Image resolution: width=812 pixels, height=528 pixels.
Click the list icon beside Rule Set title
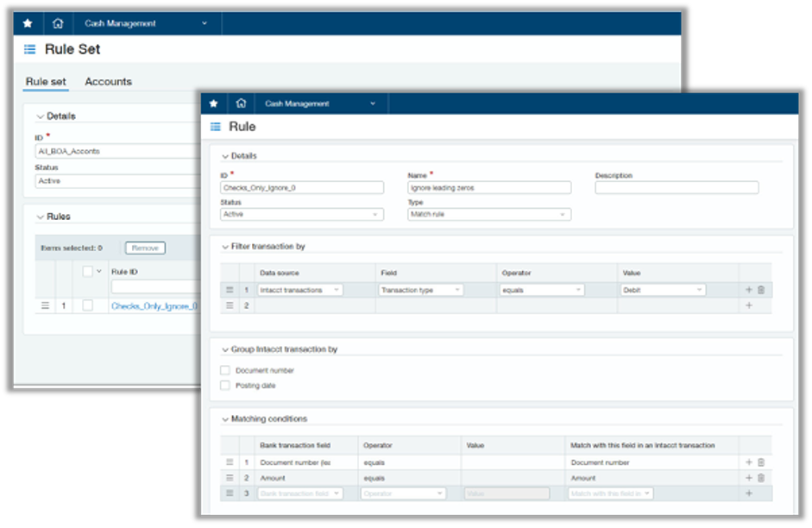(29, 50)
